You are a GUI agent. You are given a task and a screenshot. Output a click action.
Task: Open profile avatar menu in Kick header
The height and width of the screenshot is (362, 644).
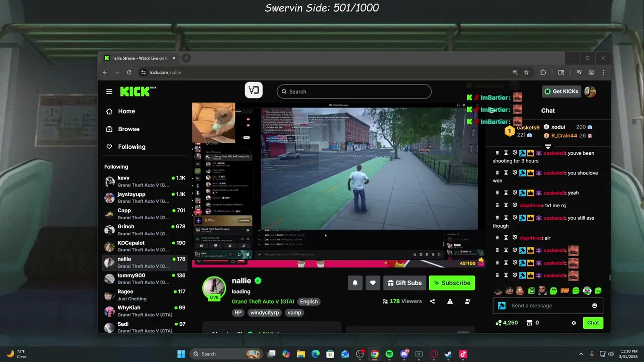point(590,92)
